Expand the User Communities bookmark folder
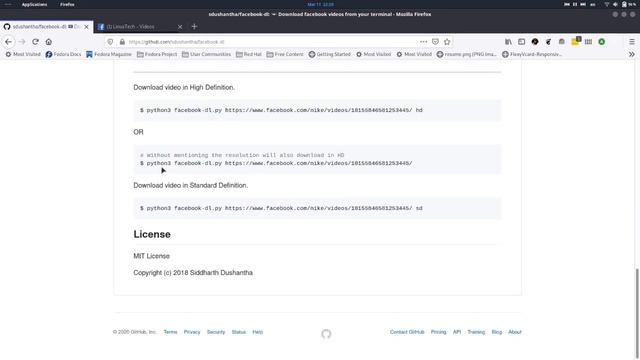640x360 pixels. tap(207, 54)
